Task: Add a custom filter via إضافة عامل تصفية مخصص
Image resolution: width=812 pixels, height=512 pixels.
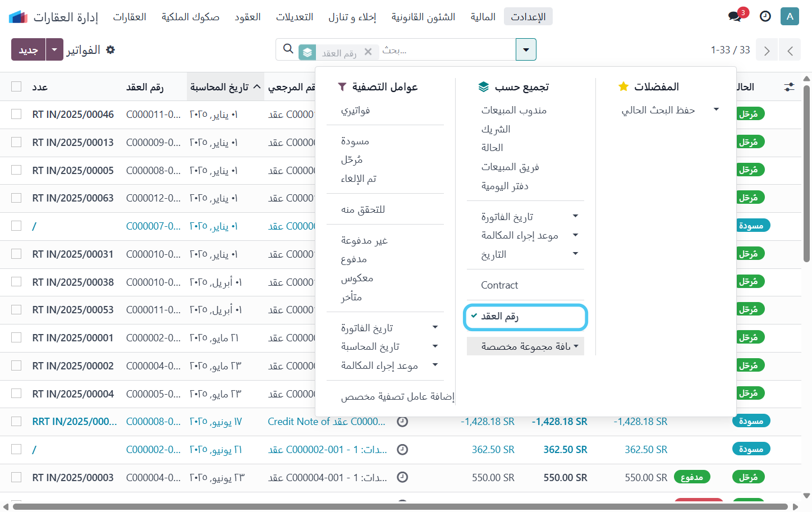Action: tap(397, 397)
